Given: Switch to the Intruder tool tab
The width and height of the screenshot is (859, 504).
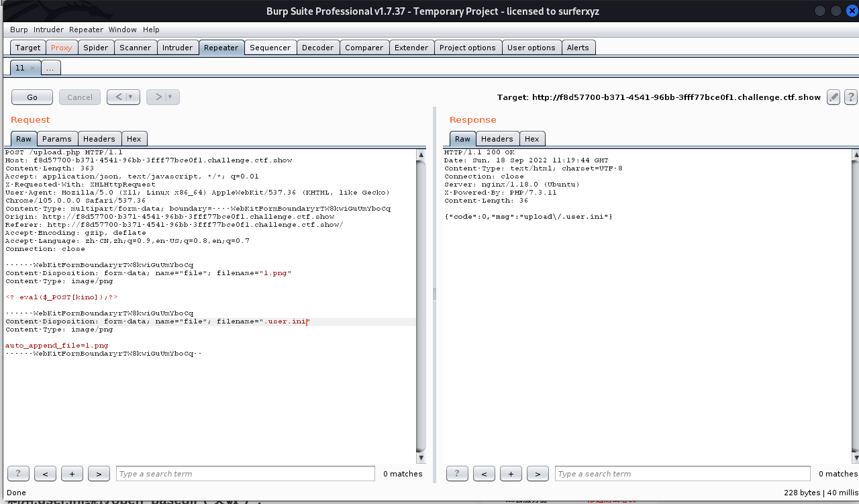Looking at the screenshot, I should [x=177, y=48].
